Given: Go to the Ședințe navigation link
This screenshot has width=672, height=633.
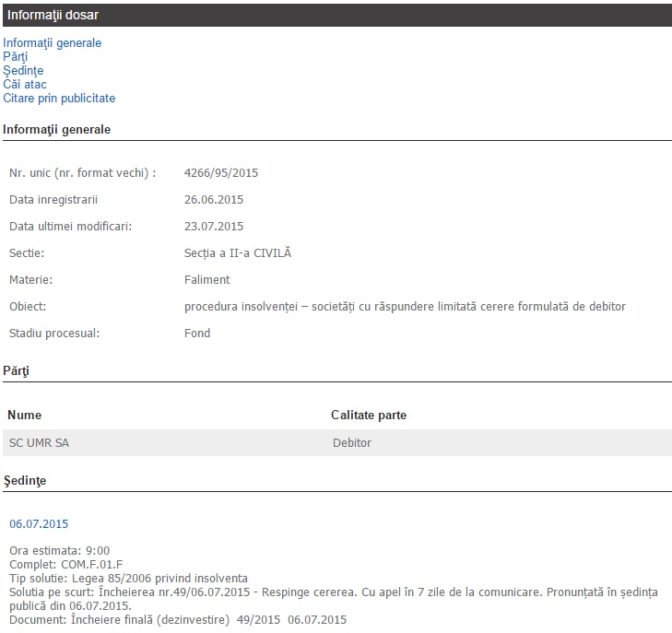Looking at the screenshot, I should coord(23,71).
